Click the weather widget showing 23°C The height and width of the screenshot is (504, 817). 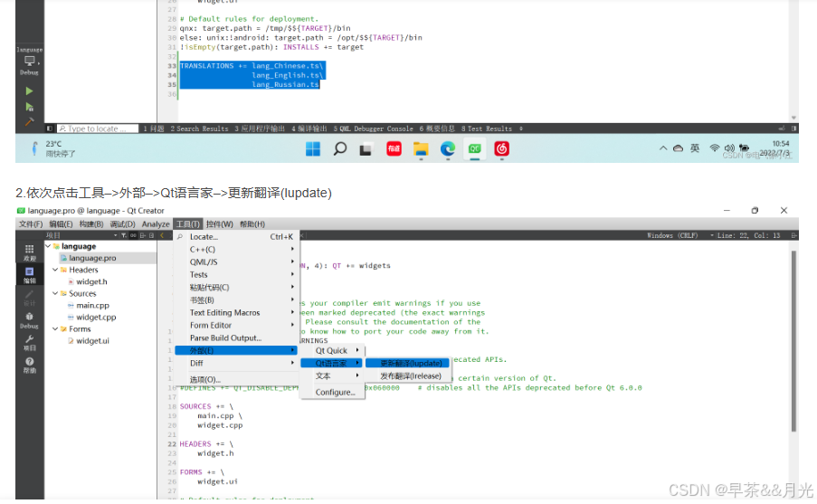(53, 148)
